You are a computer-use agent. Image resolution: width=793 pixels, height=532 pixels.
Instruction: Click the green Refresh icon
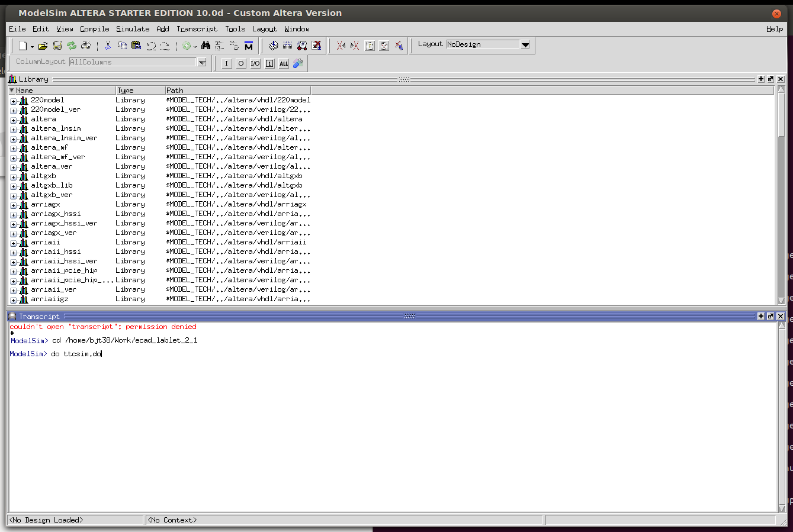tap(72, 46)
